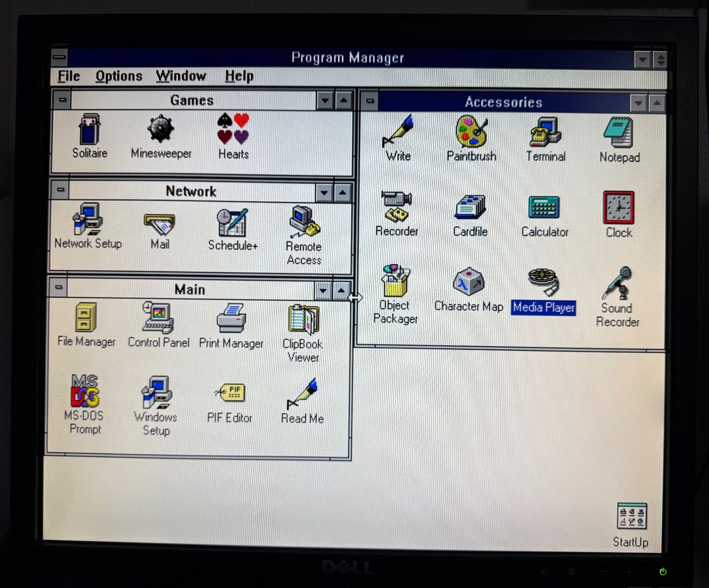Maximize the Games group window
This screenshot has height=588, width=709.
(344, 101)
